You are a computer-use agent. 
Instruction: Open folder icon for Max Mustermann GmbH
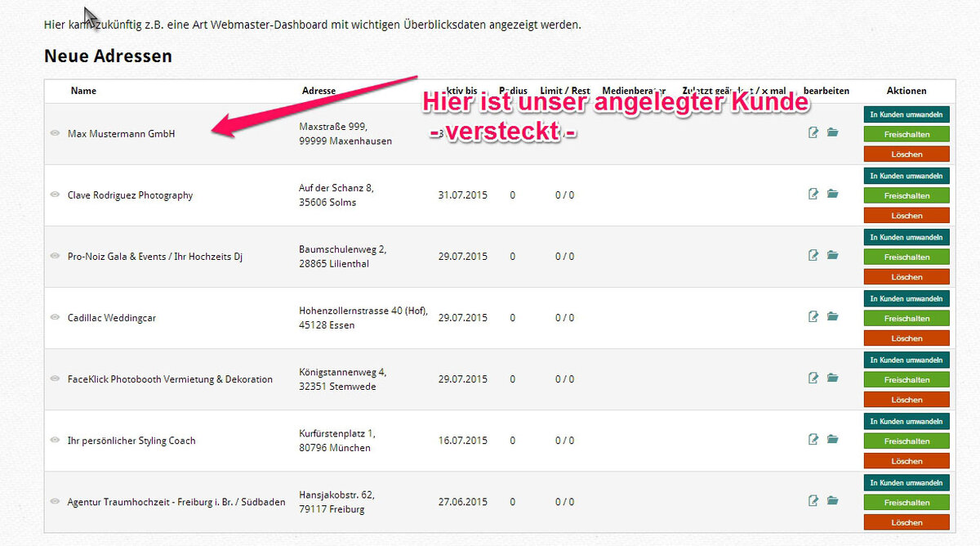832,132
